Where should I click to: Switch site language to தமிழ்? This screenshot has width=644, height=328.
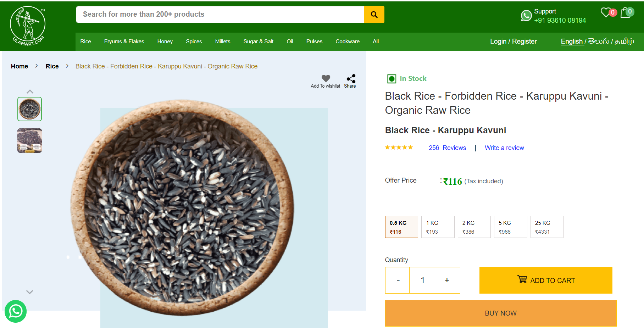tap(625, 41)
